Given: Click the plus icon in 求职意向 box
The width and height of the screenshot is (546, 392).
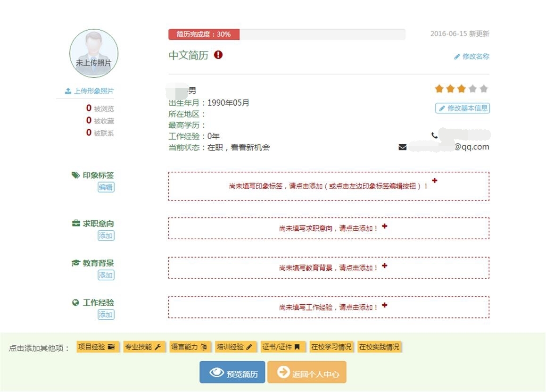Looking at the screenshot, I should (x=385, y=226).
